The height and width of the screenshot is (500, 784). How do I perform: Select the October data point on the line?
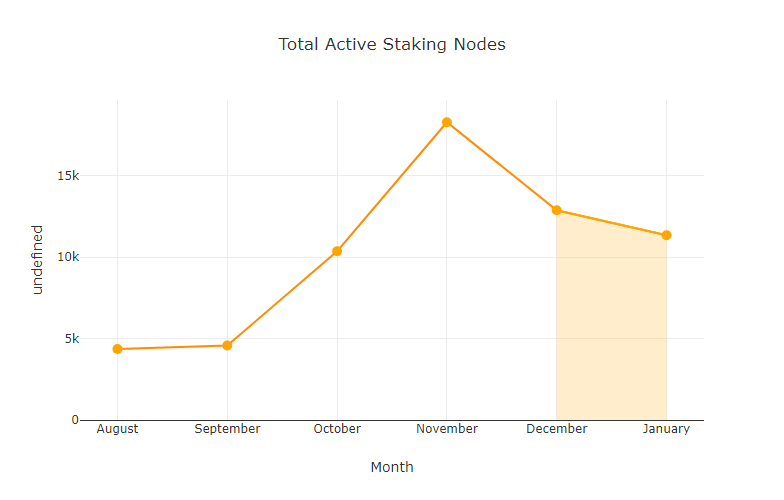coord(337,251)
